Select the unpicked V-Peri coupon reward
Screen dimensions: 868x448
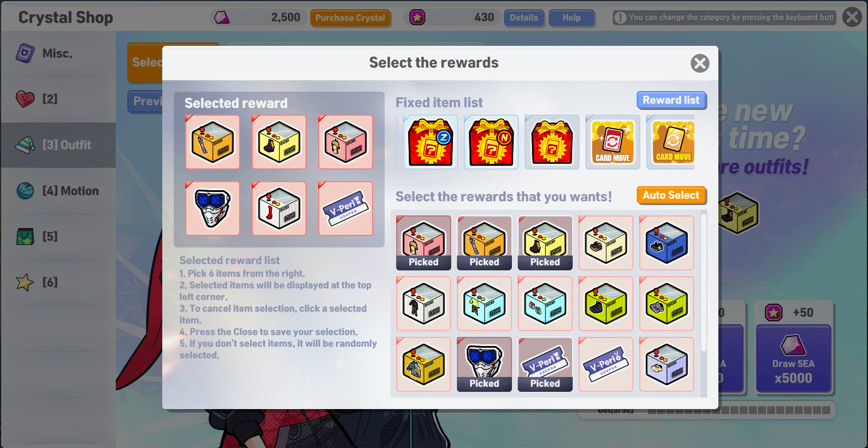(x=606, y=364)
